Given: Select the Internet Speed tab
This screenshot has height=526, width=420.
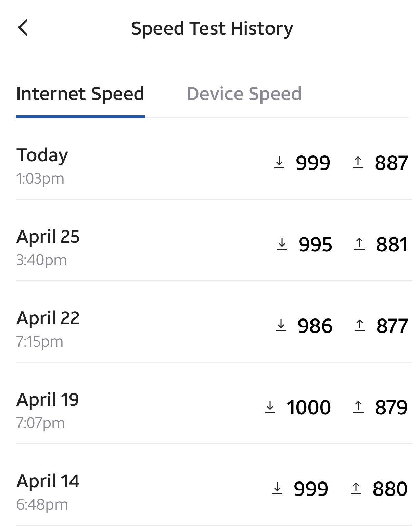Looking at the screenshot, I should tap(80, 94).
